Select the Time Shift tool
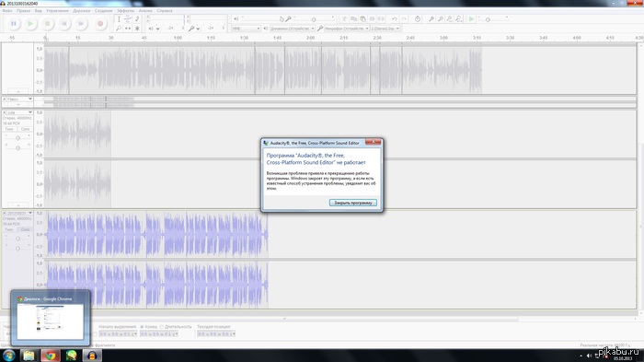 pos(128,29)
